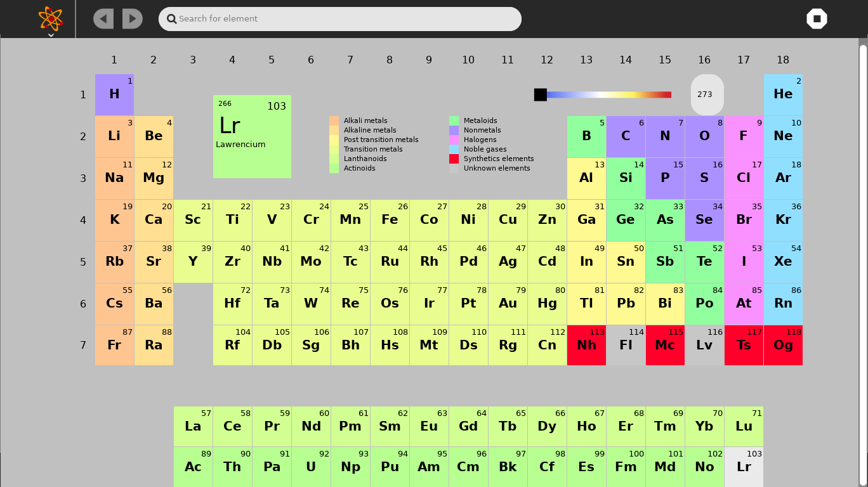Image resolution: width=868 pixels, height=487 pixels.
Task: Click the Alkali metals color swatch
Action: (x=332, y=120)
